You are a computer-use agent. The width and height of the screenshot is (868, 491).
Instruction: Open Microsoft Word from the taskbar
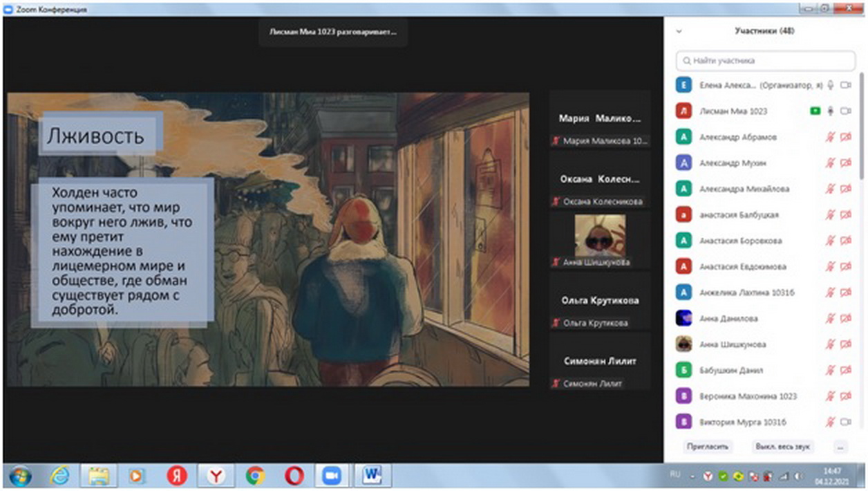[x=374, y=476]
